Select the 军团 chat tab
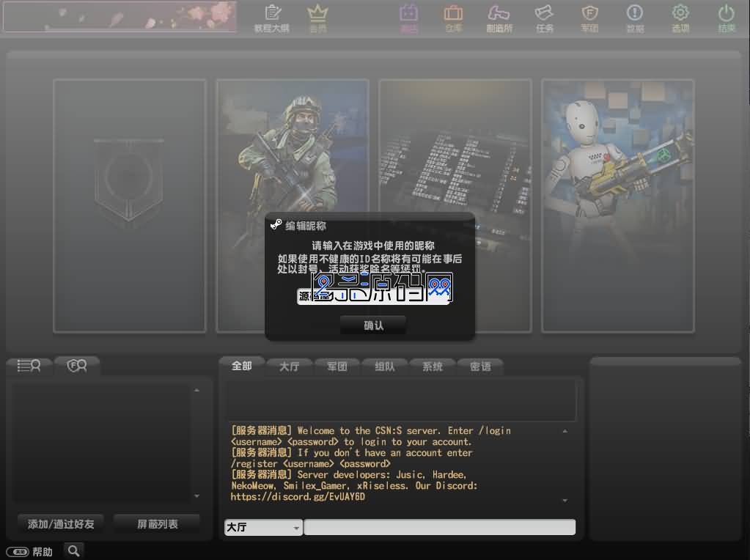 pos(337,366)
